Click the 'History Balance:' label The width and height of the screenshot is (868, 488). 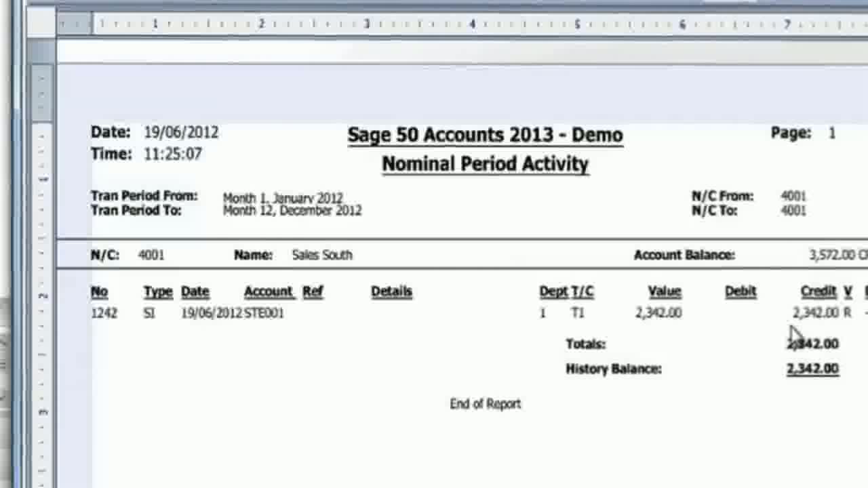(614, 369)
